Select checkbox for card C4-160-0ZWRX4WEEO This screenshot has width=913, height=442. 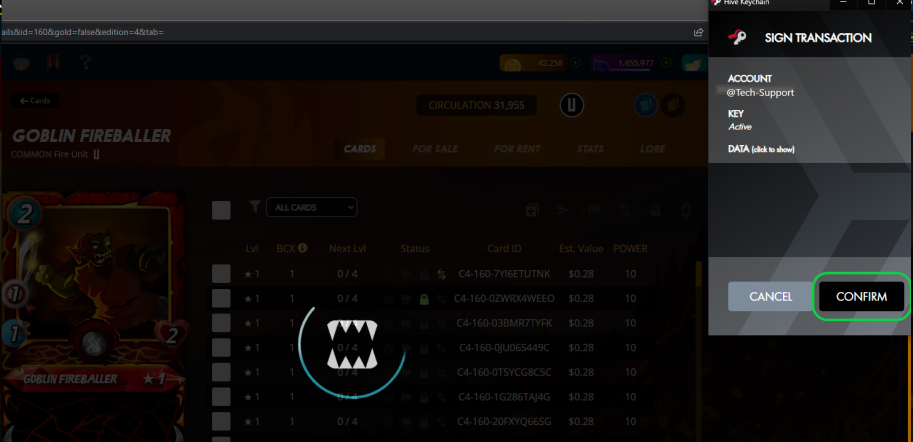[x=221, y=298]
